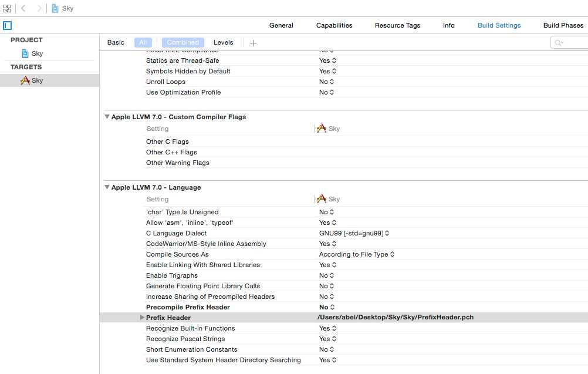Open the Resource Tags tab
The width and height of the screenshot is (588, 374).
397,25
